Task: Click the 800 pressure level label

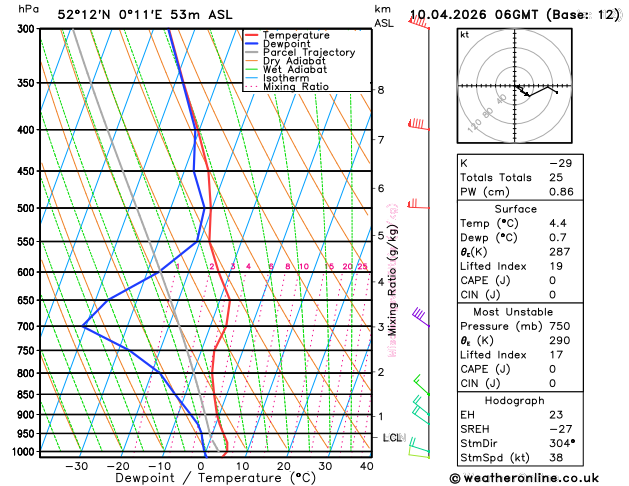Action: (x=28, y=373)
